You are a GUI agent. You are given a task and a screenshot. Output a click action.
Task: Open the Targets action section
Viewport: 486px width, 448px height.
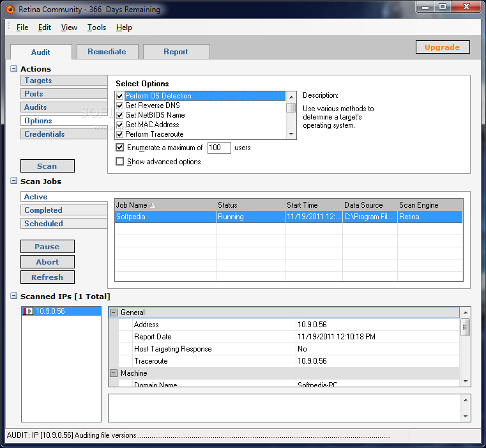(x=64, y=81)
